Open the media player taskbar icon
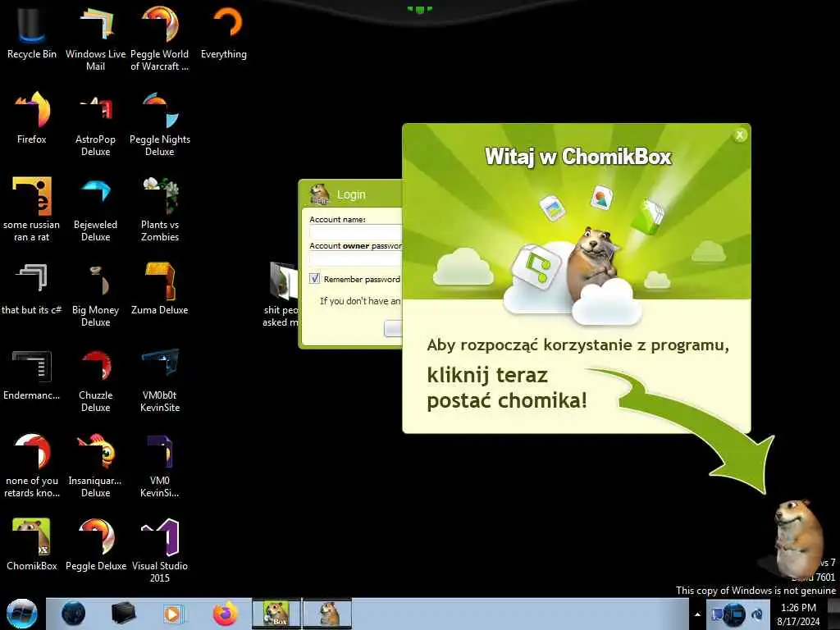This screenshot has height=630, width=840. pyautogui.click(x=172, y=614)
